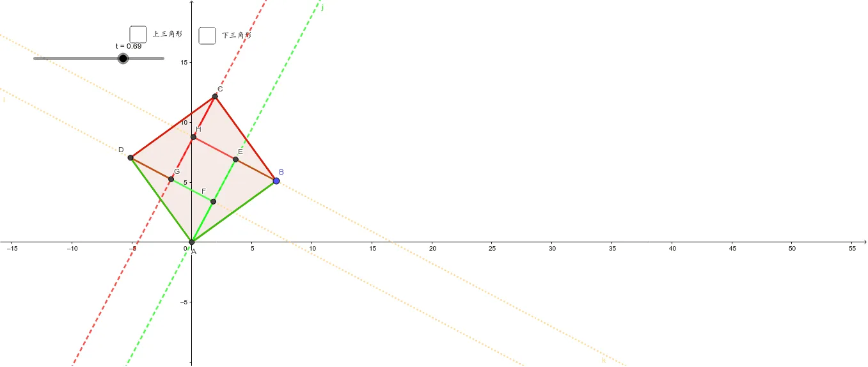Select point E inside the square

[x=235, y=159]
